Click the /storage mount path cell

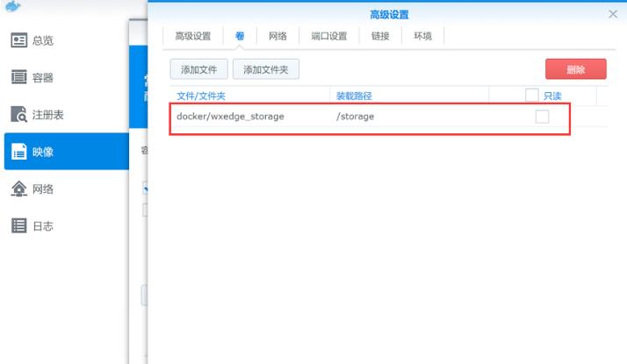coord(355,117)
